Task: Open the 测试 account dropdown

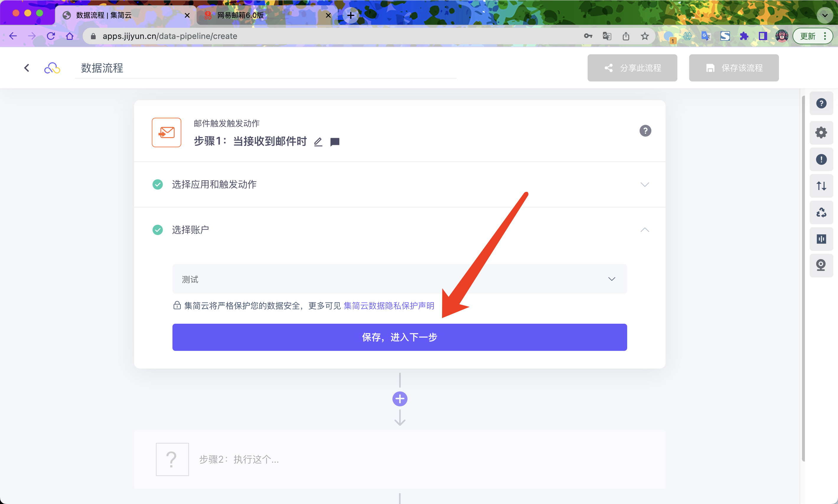Action: [399, 279]
